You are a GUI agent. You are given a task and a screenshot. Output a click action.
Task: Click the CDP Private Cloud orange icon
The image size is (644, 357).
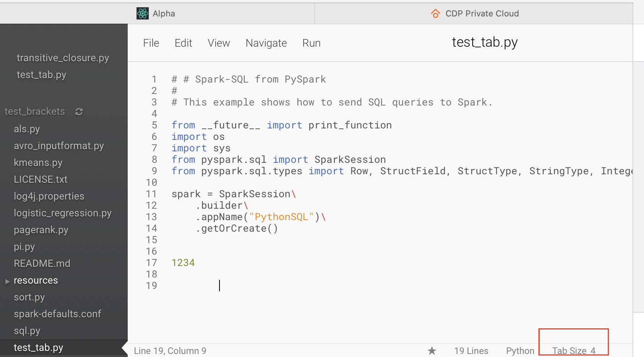point(435,13)
